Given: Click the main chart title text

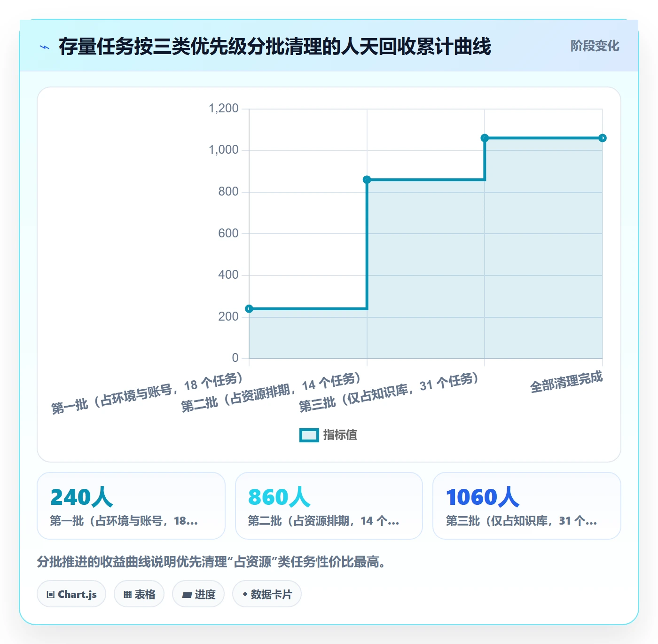Looking at the screenshot, I should tap(275, 47).
